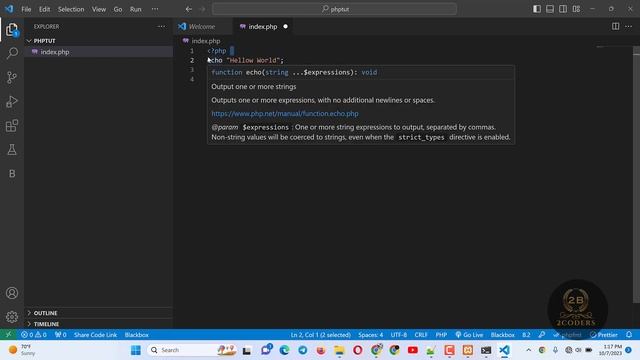Open the notifications bell in status bar
640x360 pixels.
[x=629, y=335]
